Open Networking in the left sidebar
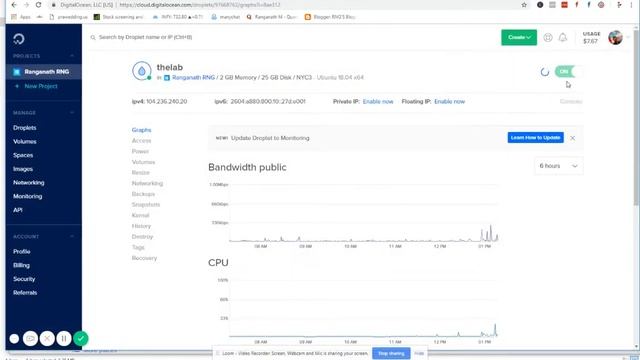This screenshot has width=640, height=360. click(x=29, y=182)
